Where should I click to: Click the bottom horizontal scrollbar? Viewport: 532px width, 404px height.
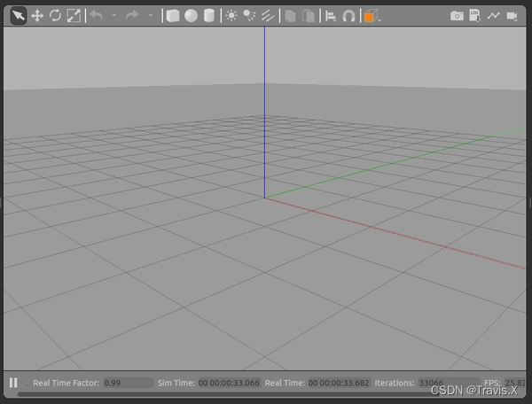click(x=228, y=394)
